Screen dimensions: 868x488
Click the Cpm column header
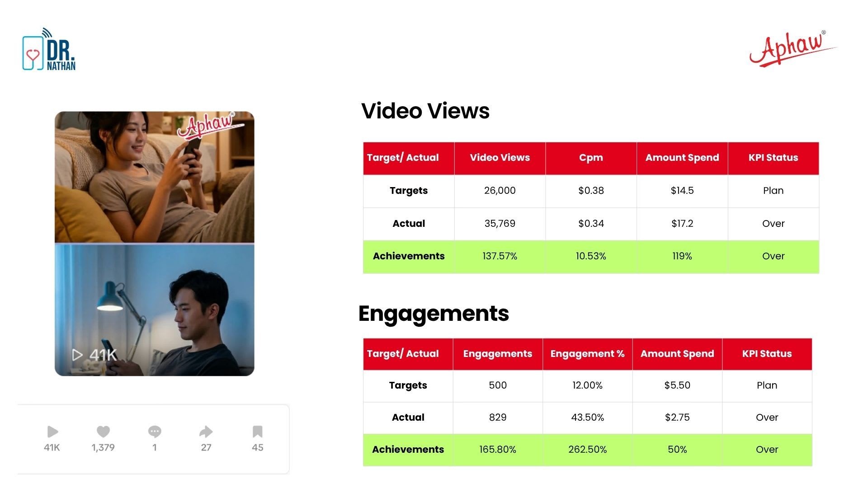pyautogui.click(x=591, y=158)
